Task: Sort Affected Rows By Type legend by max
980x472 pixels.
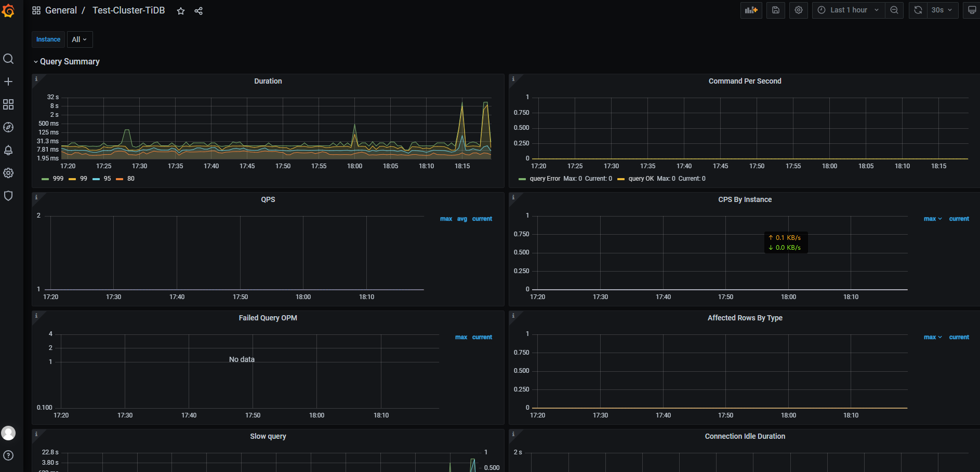Action: tap(933, 338)
